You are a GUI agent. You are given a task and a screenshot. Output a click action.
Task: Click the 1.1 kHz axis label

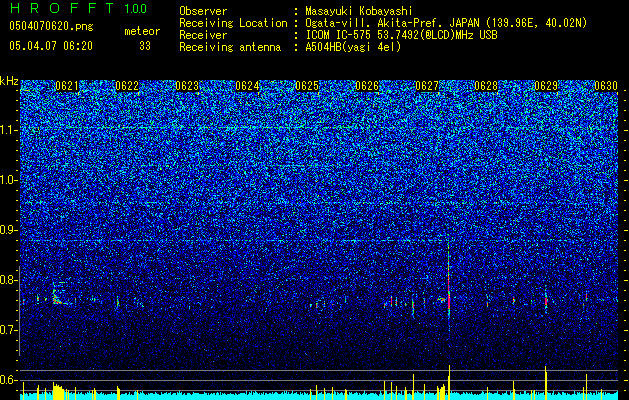[x=9, y=130]
